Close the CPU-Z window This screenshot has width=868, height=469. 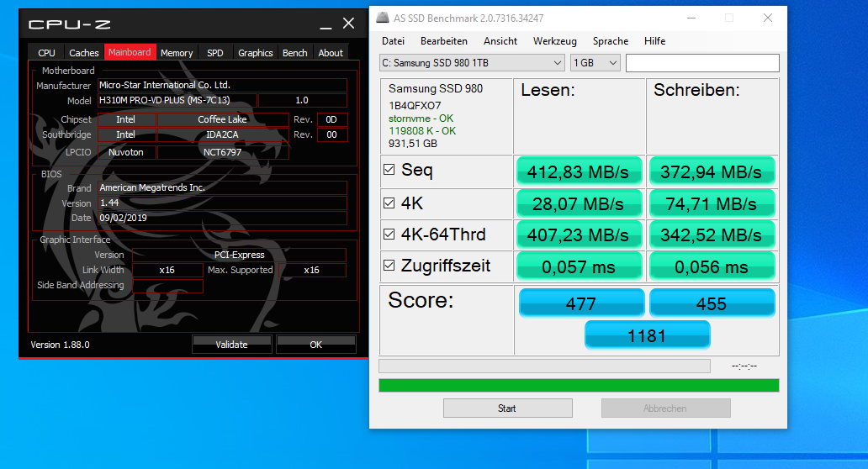(x=348, y=24)
